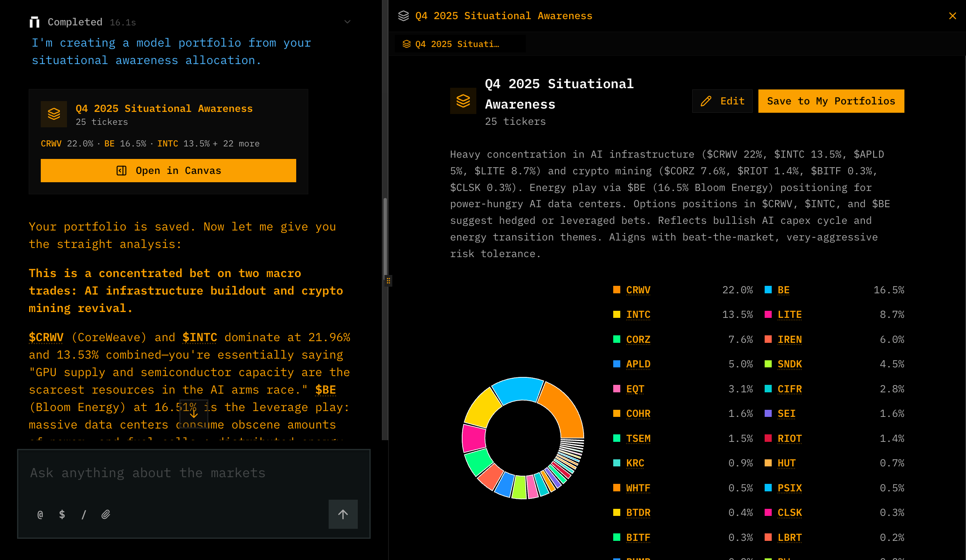Click Edit portfolio button
The image size is (966, 560).
pyautogui.click(x=722, y=101)
